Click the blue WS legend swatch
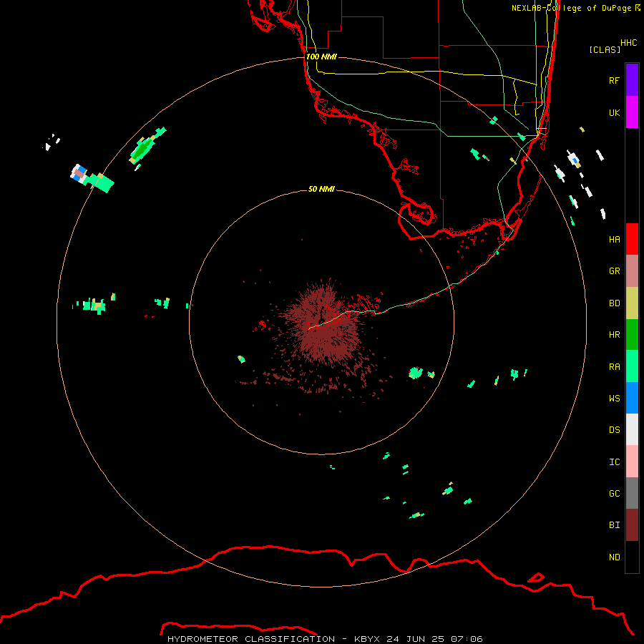 pyautogui.click(x=632, y=398)
